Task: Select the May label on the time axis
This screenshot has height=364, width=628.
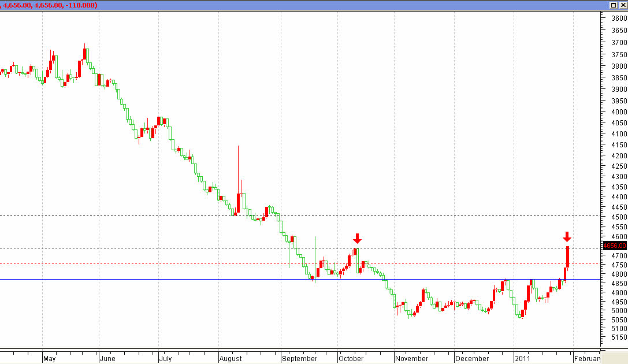Action: 49,358
